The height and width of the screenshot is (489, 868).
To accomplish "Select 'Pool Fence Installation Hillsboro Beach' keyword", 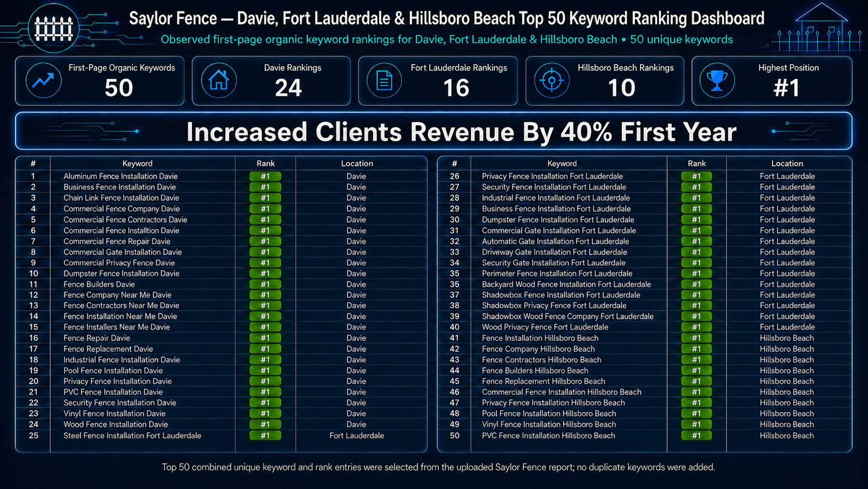I will pyautogui.click(x=549, y=414).
